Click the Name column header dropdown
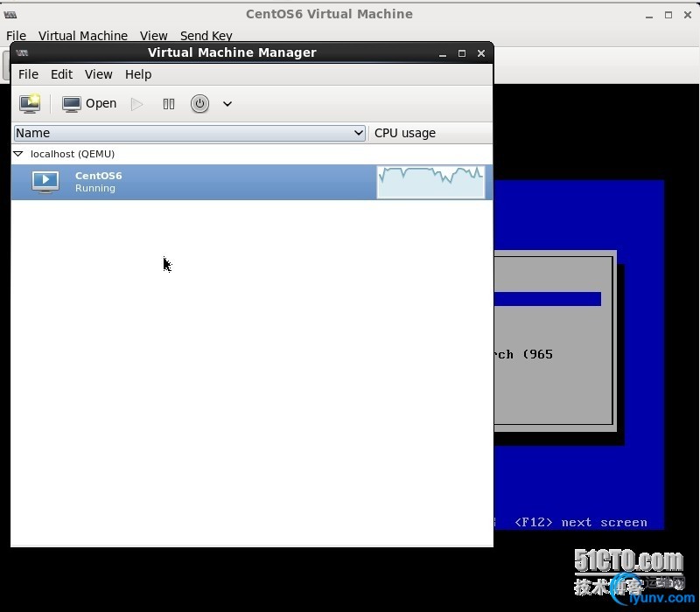Screen dimensions: 700x612 (189, 133)
